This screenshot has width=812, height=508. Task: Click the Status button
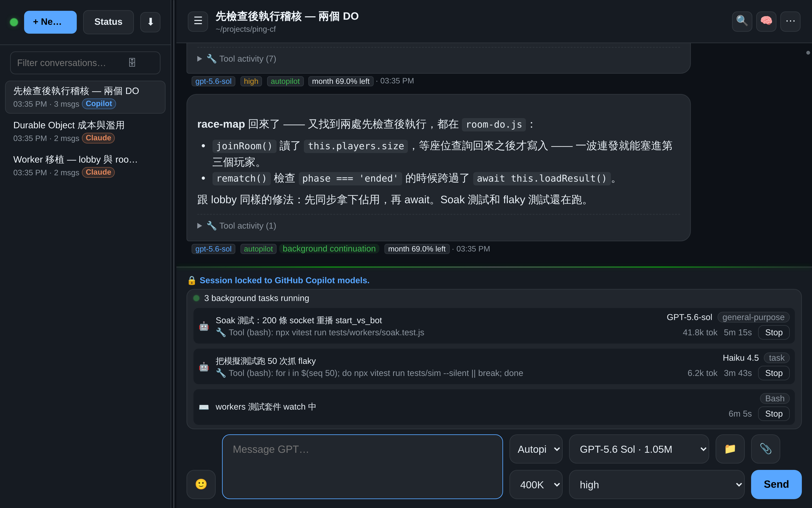108,22
